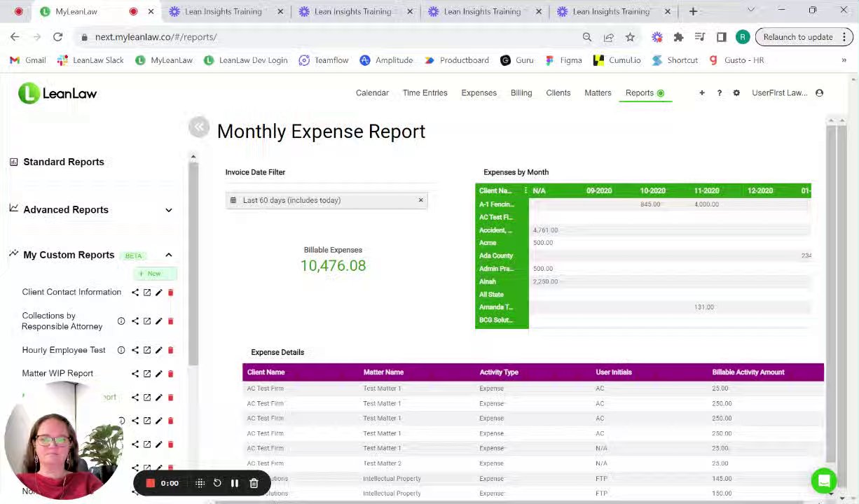Collapse the My Custom Reports section
Viewport: 859px width, 504px height.
pos(169,255)
